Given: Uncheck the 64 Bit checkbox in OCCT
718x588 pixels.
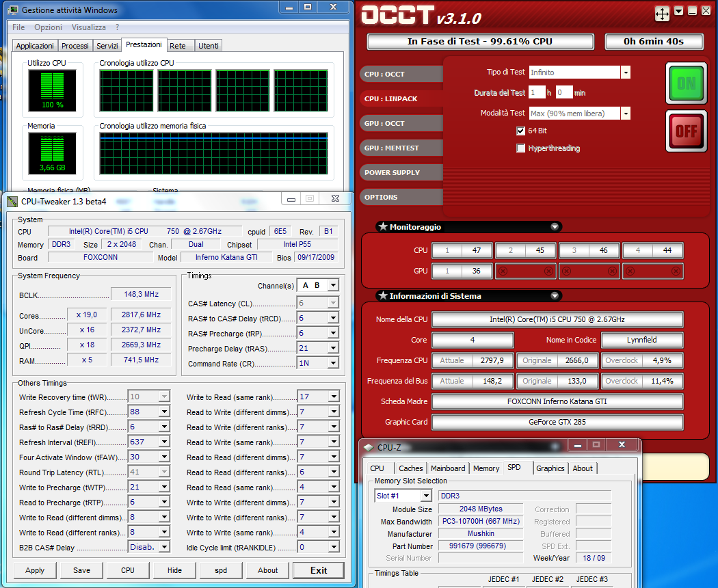Looking at the screenshot, I should tap(520, 131).
